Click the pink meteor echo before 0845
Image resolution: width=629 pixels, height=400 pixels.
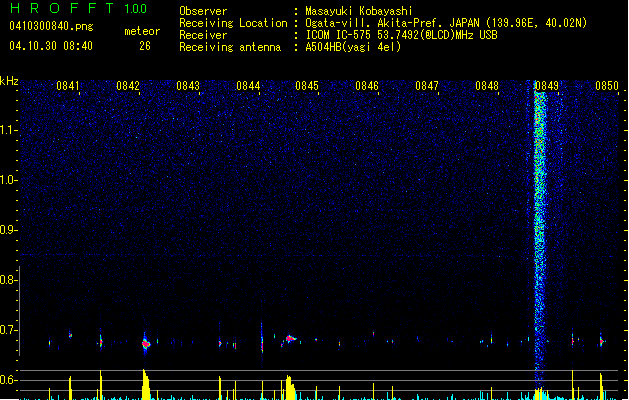[x=290, y=339]
